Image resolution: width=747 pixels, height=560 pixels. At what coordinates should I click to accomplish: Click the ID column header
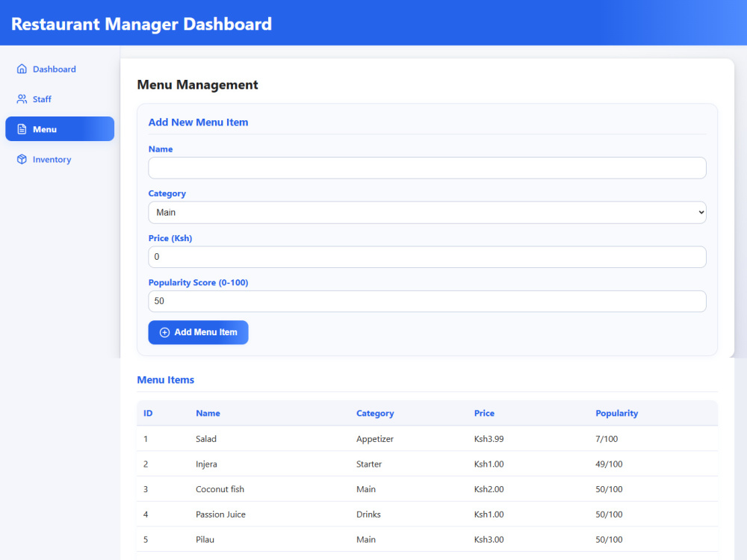coord(148,414)
